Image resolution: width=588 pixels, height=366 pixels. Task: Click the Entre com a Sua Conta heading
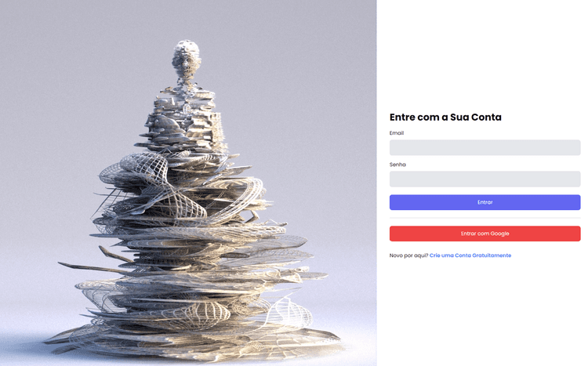coord(445,117)
